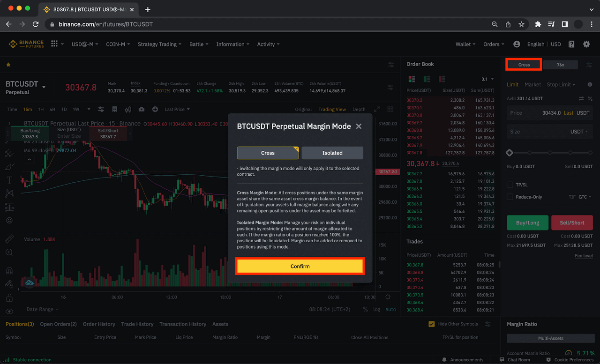Image resolution: width=600 pixels, height=364 pixels.
Task: Click the apps grid icon beside Binance Futures logo
Action: point(54,44)
